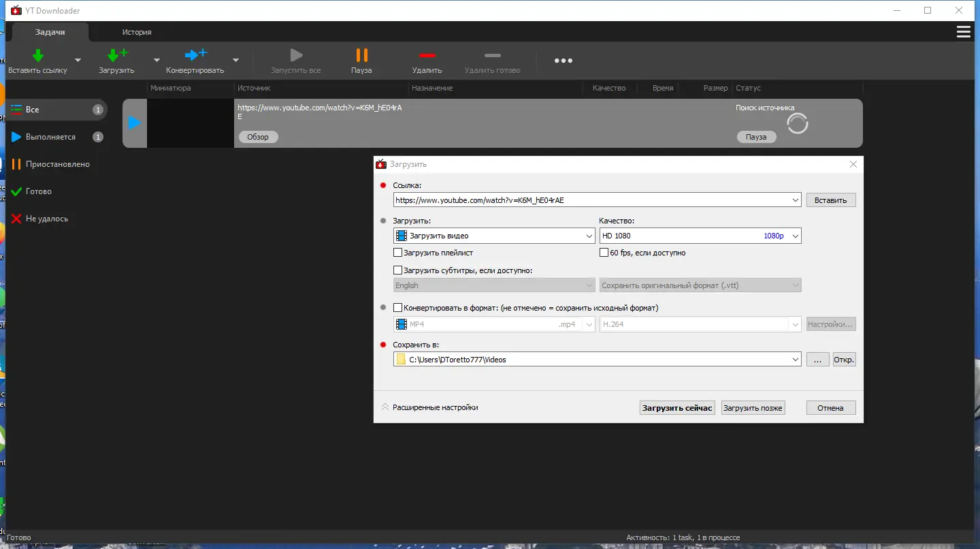Click the browse (...) button for save folder
Screen dimensions: 980x549
[x=818, y=360]
